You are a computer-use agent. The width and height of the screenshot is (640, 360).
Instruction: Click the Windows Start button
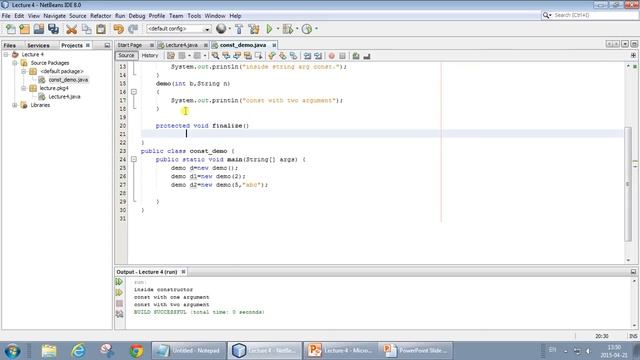13,351
